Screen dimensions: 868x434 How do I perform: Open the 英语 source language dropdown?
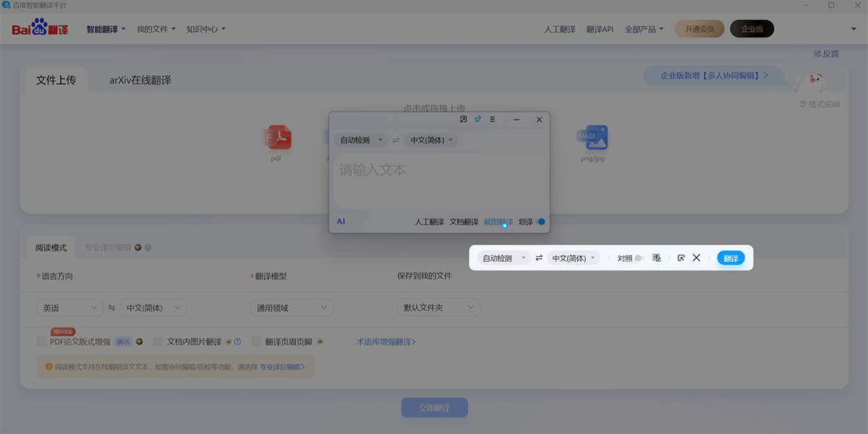coord(69,307)
